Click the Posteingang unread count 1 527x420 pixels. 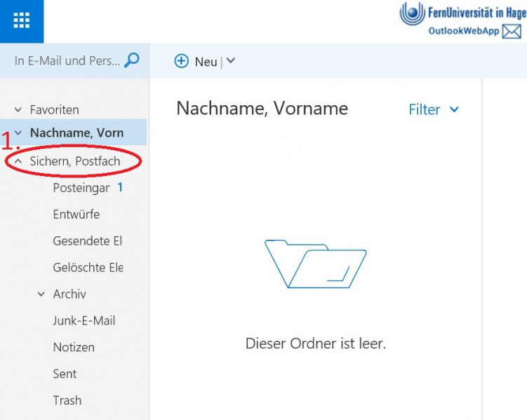120,187
